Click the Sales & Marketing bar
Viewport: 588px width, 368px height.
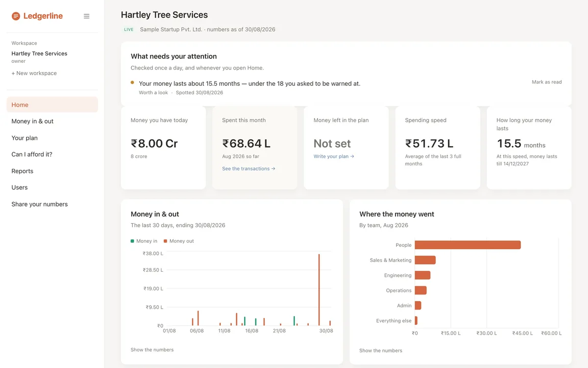coord(425,260)
